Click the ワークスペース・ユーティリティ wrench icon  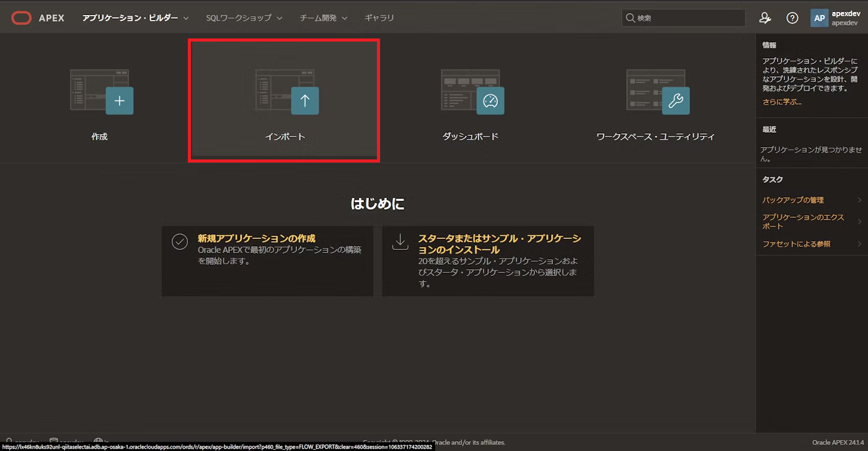[676, 100]
